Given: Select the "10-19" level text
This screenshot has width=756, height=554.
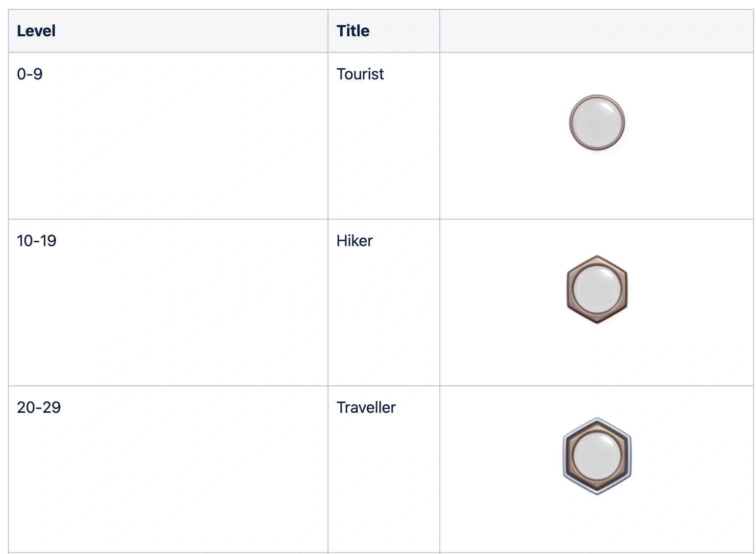Looking at the screenshot, I should pyautogui.click(x=36, y=241).
